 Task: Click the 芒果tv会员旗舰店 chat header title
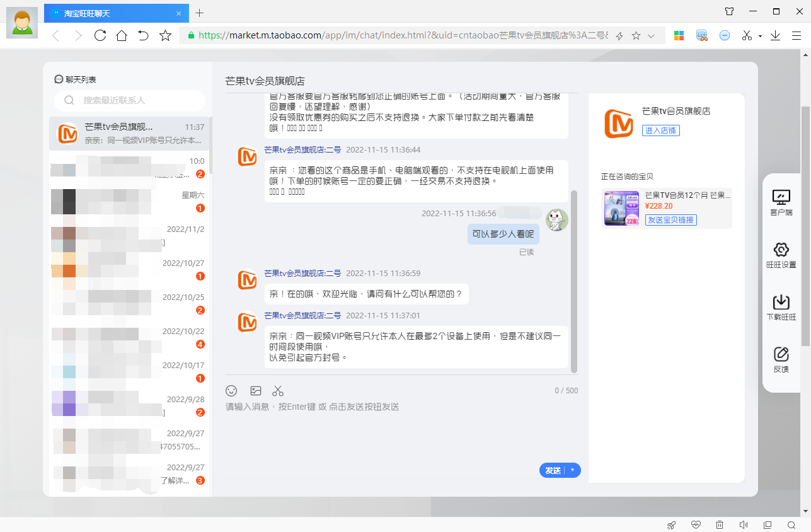coord(265,81)
